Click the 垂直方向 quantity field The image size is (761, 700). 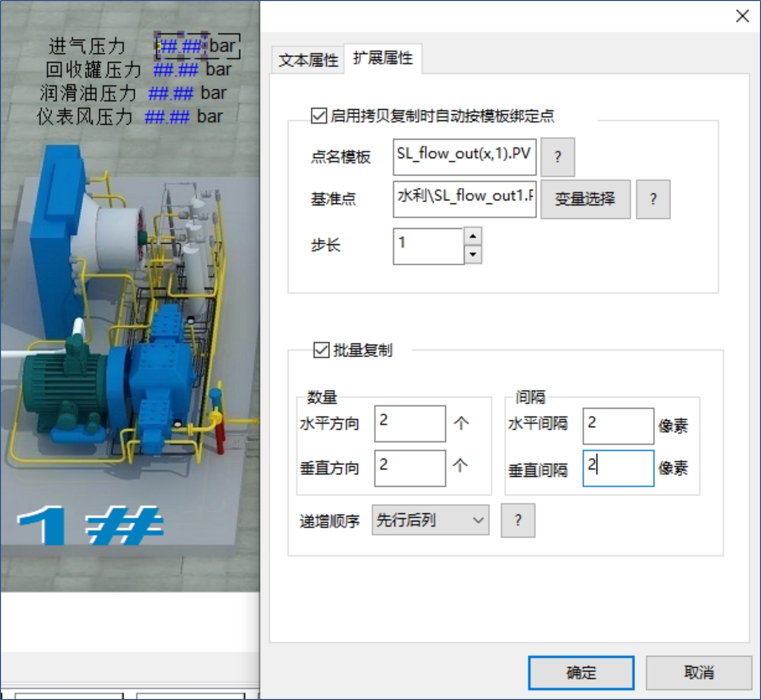click(410, 468)
